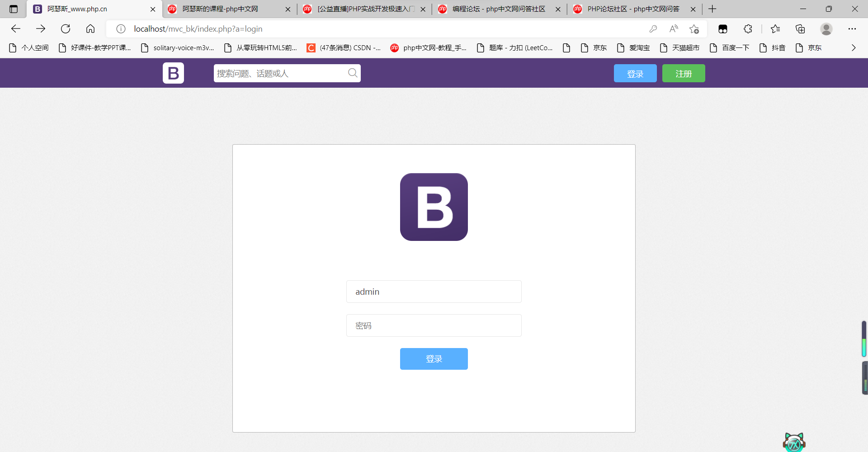Activate the read aloud icon
This screenshot has width=868, height=452.
click(674, 29)
